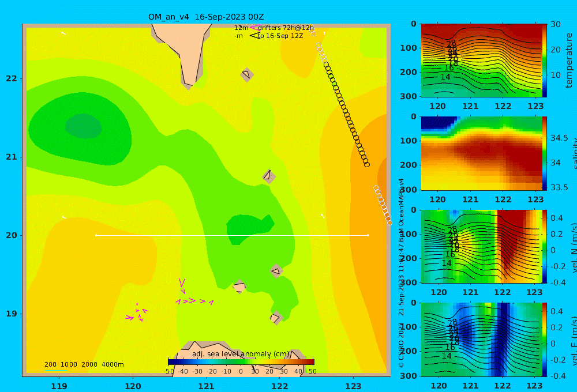
Task: Click tick '30' on temperature colorbar
Action: pyautogui.click(x=555, y=24)
